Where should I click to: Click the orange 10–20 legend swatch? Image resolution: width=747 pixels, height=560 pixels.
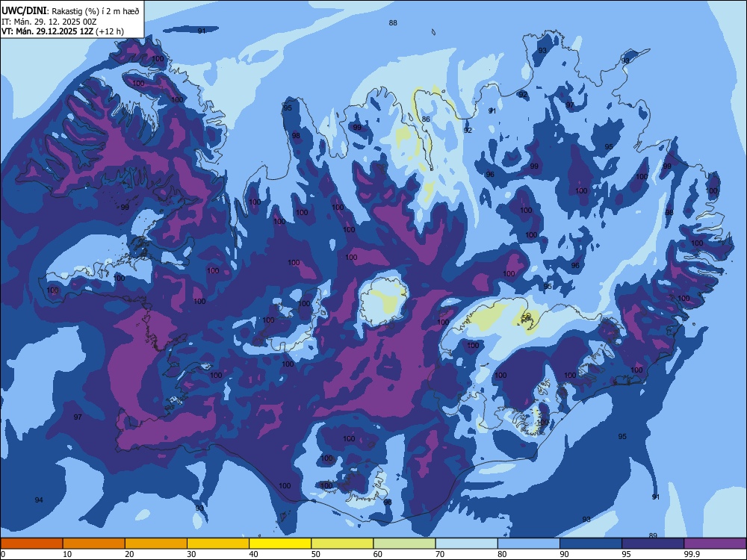pos(94,544)
